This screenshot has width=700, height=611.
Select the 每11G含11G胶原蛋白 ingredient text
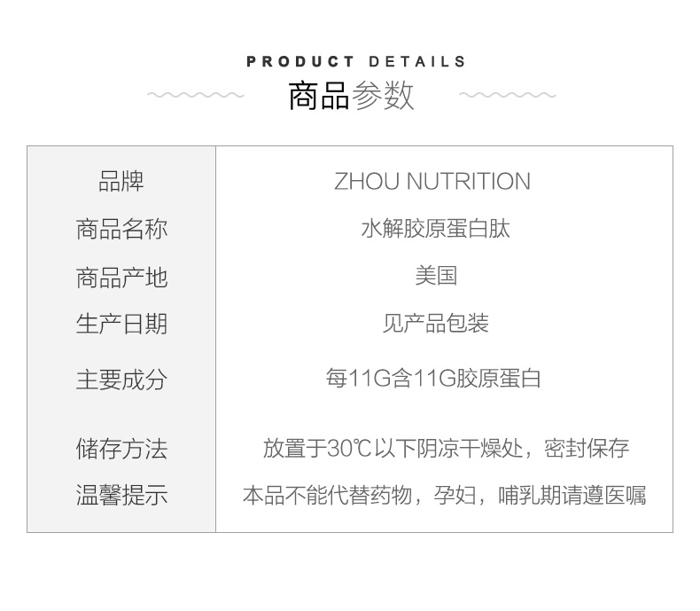[x=433, y=379]
